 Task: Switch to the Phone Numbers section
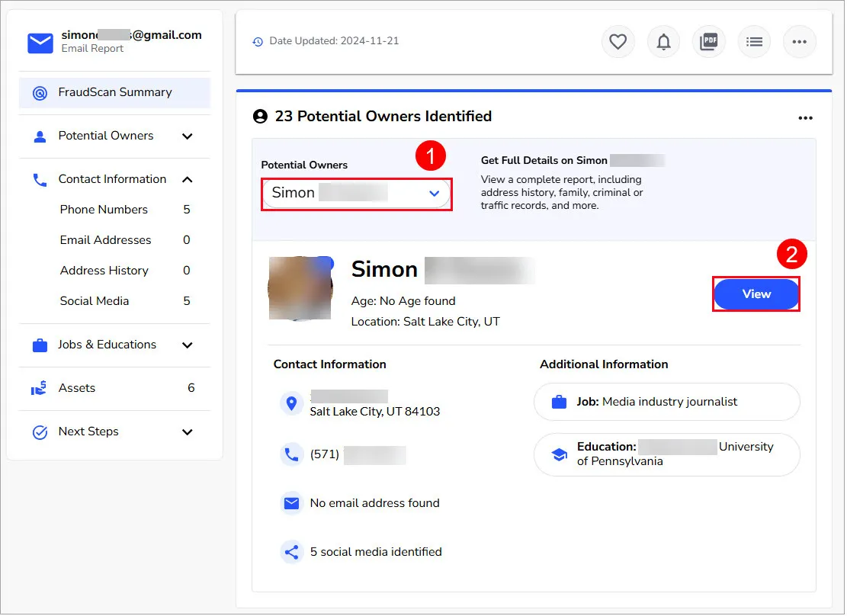(103, 209)
